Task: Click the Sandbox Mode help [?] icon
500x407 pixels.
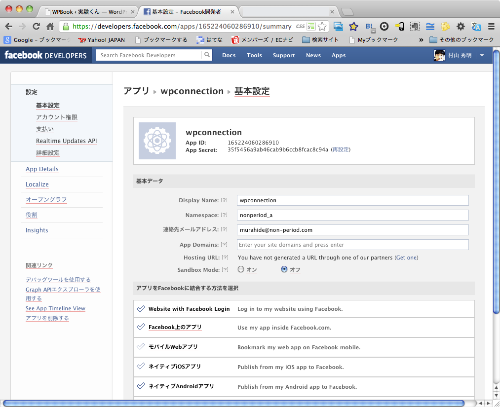Action: [225, 270]
